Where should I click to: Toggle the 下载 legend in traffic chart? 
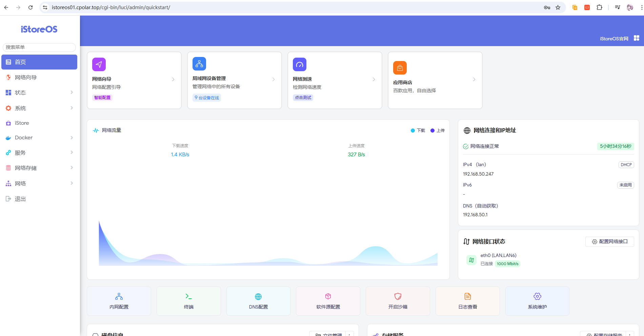pyautogui.click(x=418, y=131)
